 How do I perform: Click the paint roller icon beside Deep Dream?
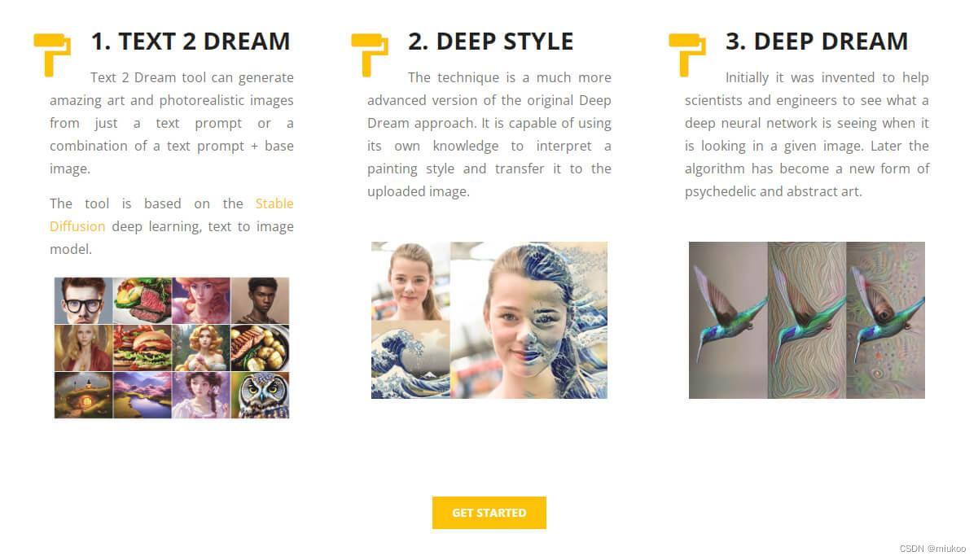pyautogui.click(x=687, y=55)
